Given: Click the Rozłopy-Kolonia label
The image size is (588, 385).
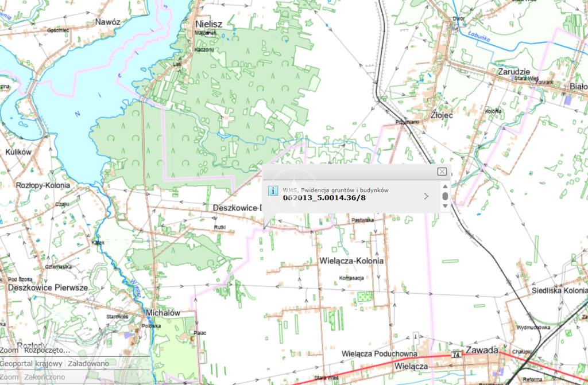Looking at the screenshot, I should [x=42, y=185].
